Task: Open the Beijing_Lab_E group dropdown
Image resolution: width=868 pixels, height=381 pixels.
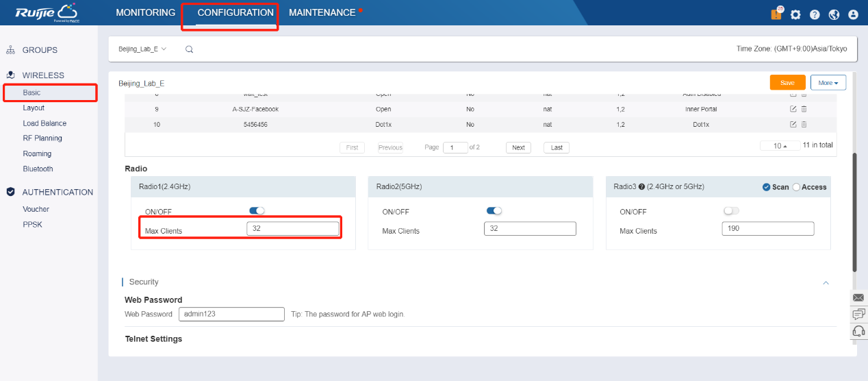Action: (x=142, y=49)
